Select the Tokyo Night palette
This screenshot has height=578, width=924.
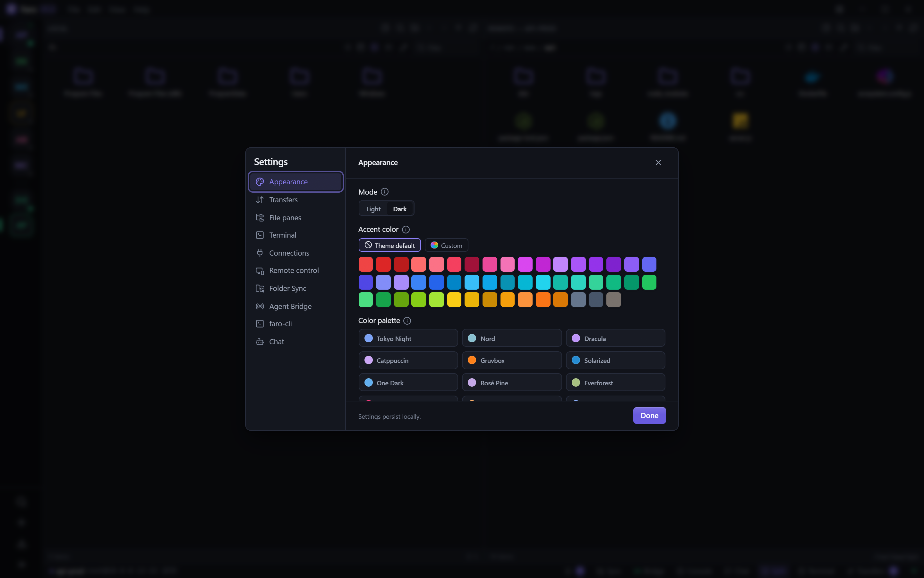(408, 338)
